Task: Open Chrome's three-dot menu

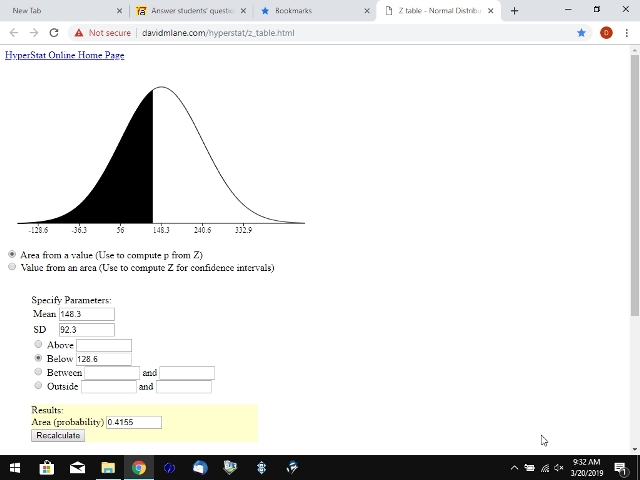Action: (627, 33)
